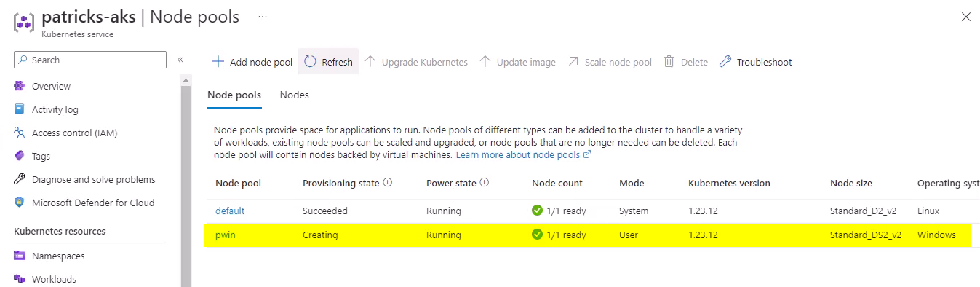Click the green check icon in default row
Image resolution: width=980 pixels, height=287 pixels.
click(x=538, y=211)
